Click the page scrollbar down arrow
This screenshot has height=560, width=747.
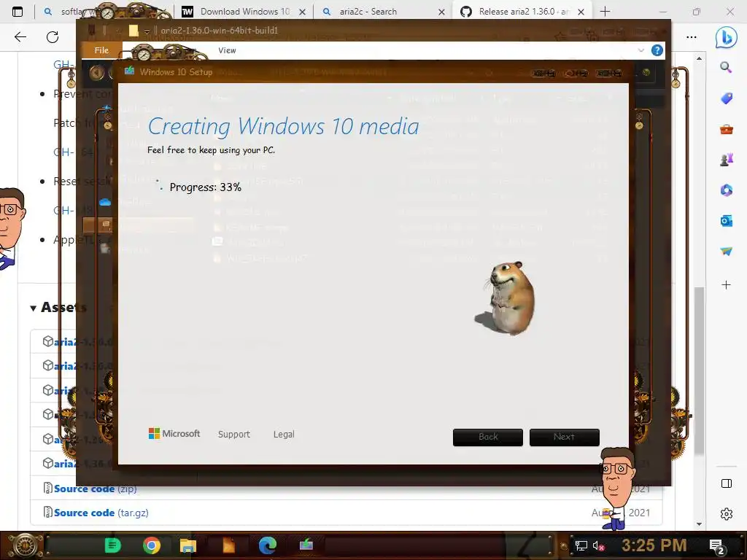tap(699, 524)
